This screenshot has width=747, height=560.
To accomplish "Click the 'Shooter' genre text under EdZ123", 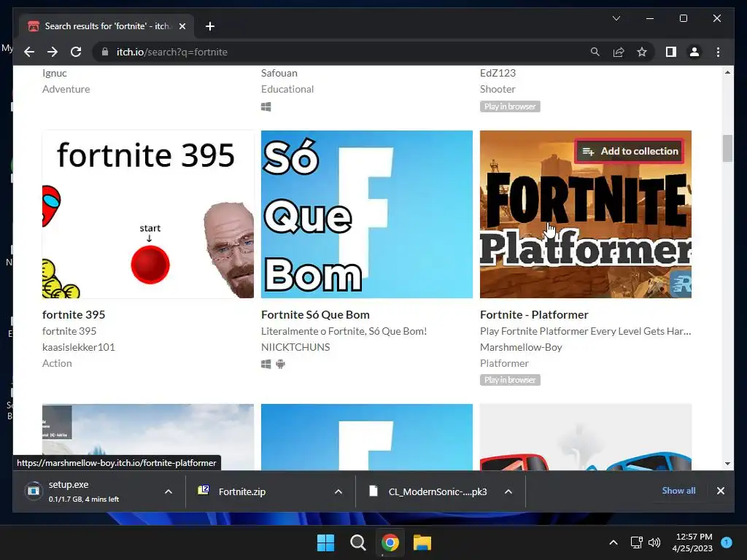I will coord(498,89).
